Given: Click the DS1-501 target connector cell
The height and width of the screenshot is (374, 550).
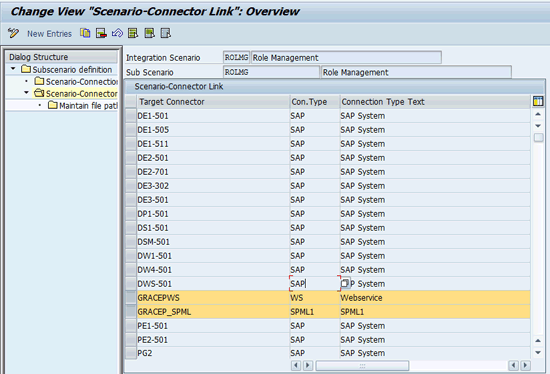Looking at the screenshot, I should [x=213, y=228].
